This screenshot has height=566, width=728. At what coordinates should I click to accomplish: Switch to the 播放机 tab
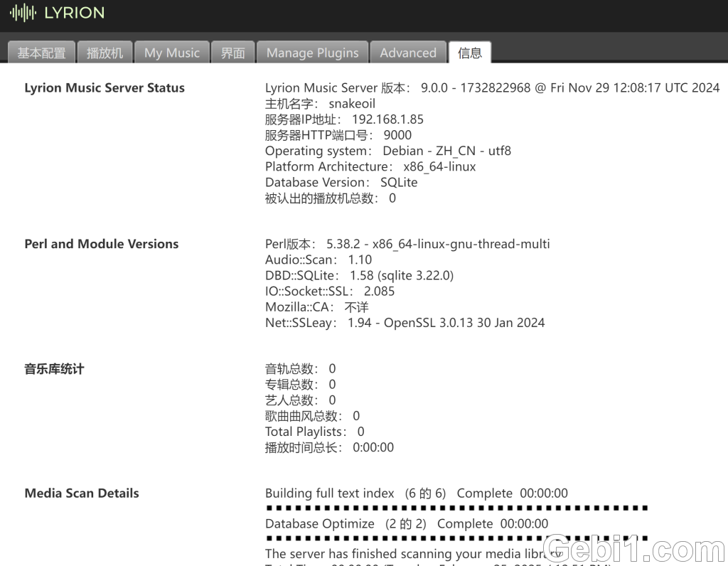[105, 53]
